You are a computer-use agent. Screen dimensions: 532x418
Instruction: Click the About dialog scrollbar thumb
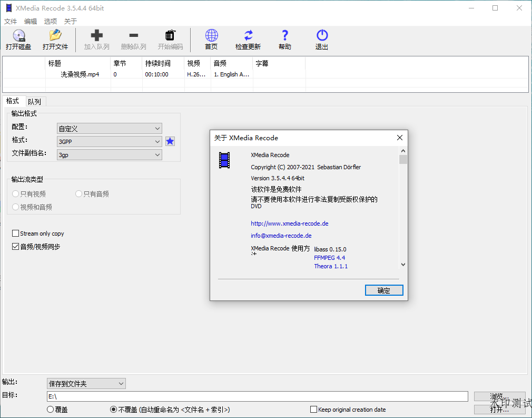(x=403, y=159)
